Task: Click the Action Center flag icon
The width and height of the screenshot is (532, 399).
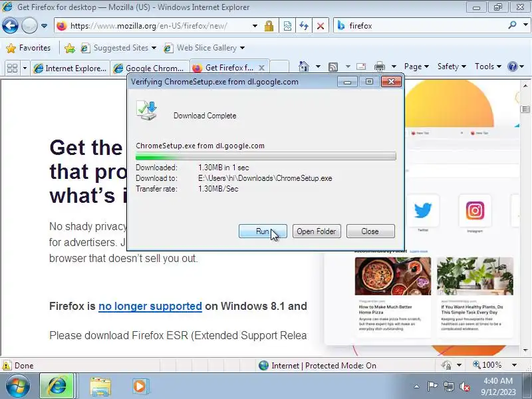Action: tap(432, 386)
